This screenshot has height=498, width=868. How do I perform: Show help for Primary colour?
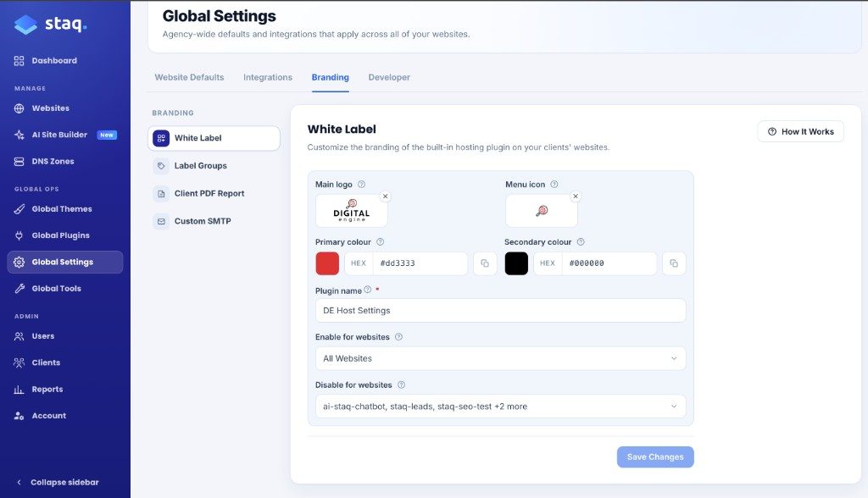coord(381,242)
